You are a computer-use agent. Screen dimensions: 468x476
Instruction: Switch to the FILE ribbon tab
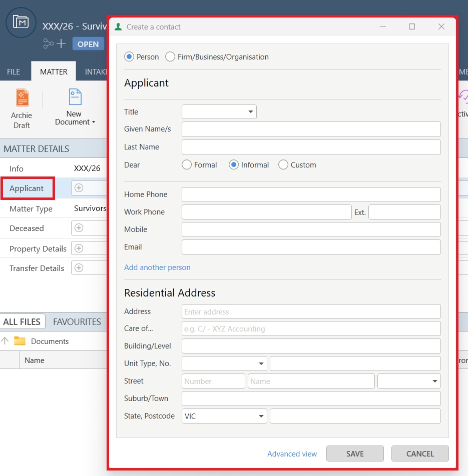tap(14, 71)
